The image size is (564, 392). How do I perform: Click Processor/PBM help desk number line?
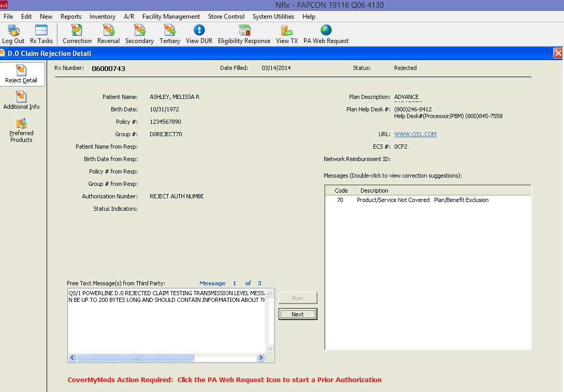tap(448, 116)
